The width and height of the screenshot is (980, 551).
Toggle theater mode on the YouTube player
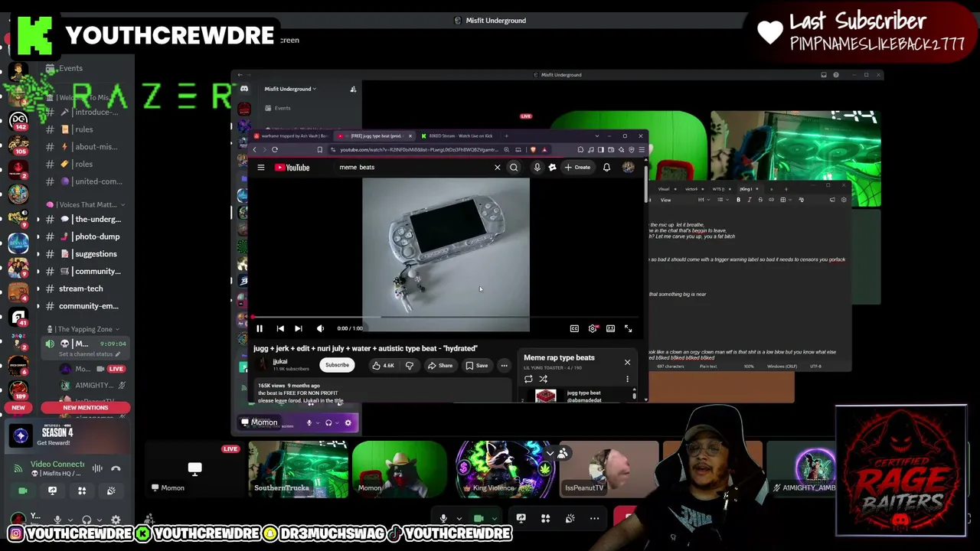click(610, 328)
